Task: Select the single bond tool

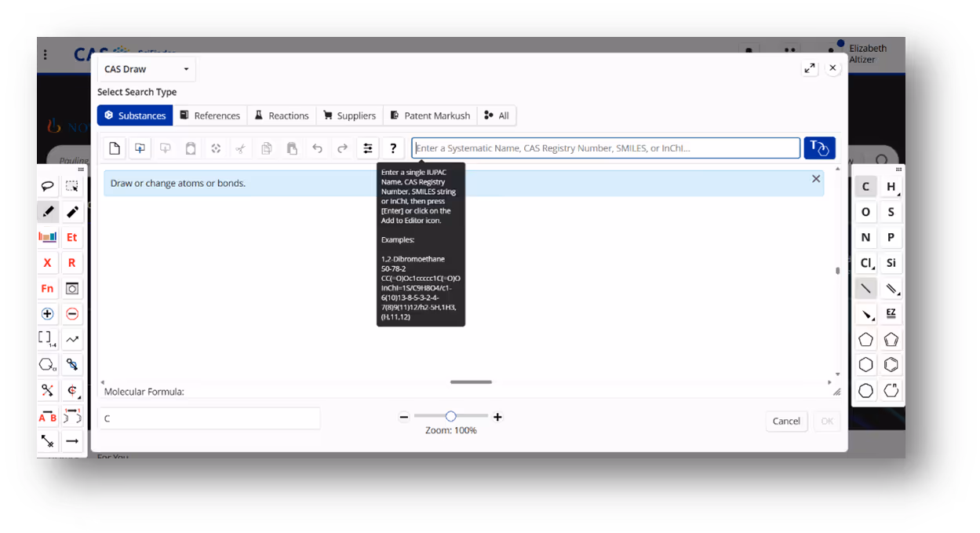Action: pos(865,289)
